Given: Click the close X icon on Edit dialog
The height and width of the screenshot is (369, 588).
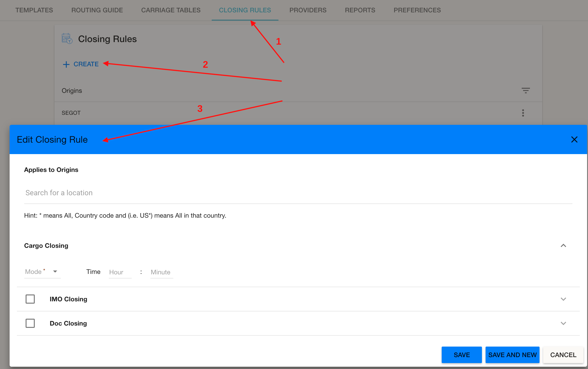Looking at the screenshot, I should tap(574, 139).
